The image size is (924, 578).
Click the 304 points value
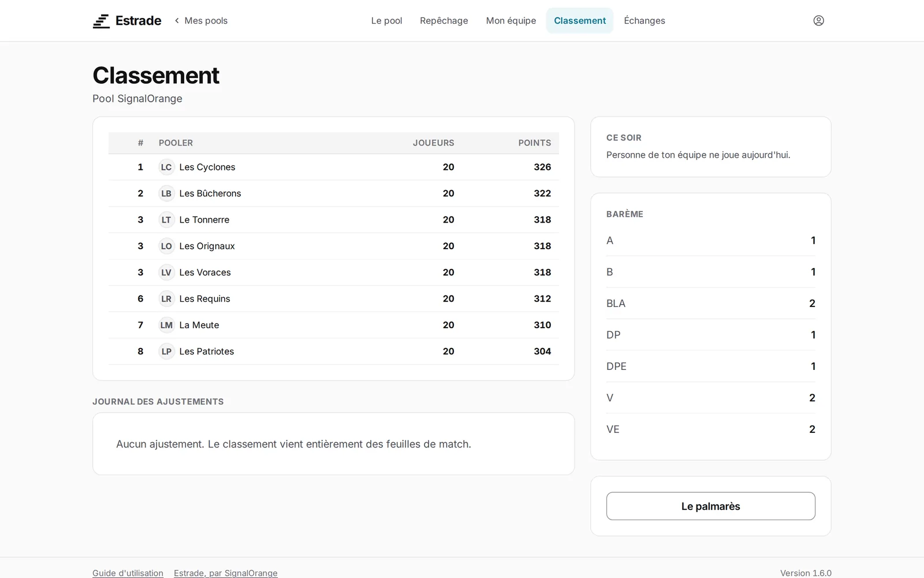coord(542,351)
